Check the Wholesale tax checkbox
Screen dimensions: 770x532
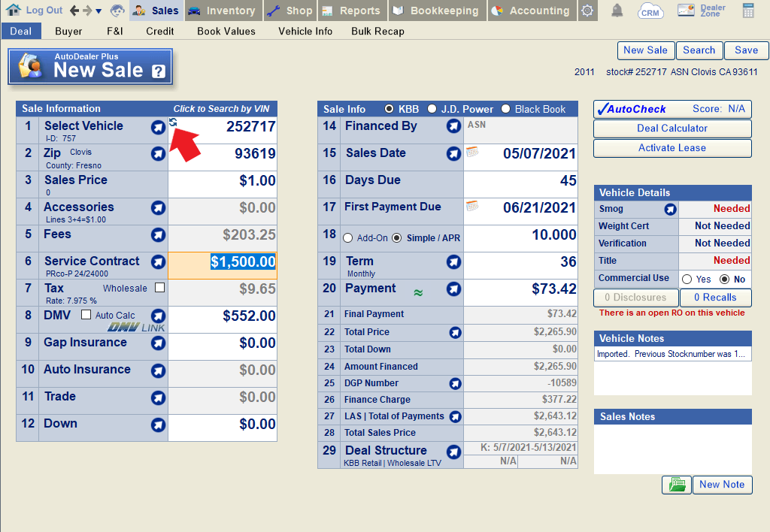point(160,288)
